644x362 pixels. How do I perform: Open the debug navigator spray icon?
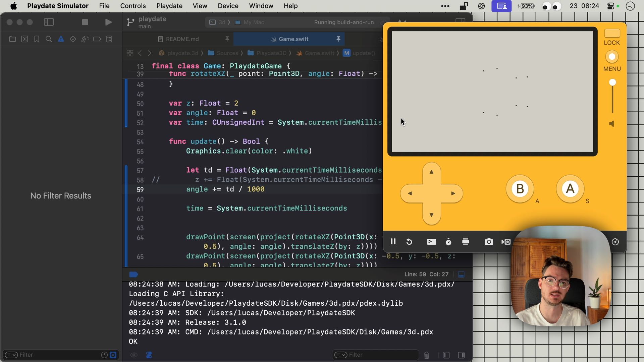pyautogui.click(x=85, y=39)
